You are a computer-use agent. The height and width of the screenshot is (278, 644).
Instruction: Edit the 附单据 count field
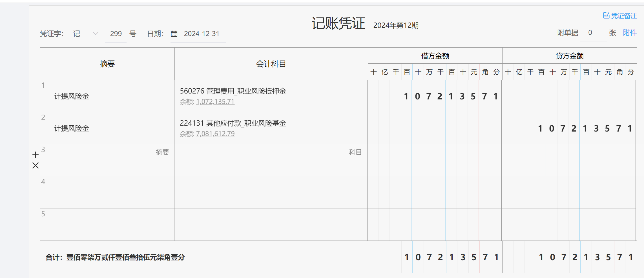(593, 33)
